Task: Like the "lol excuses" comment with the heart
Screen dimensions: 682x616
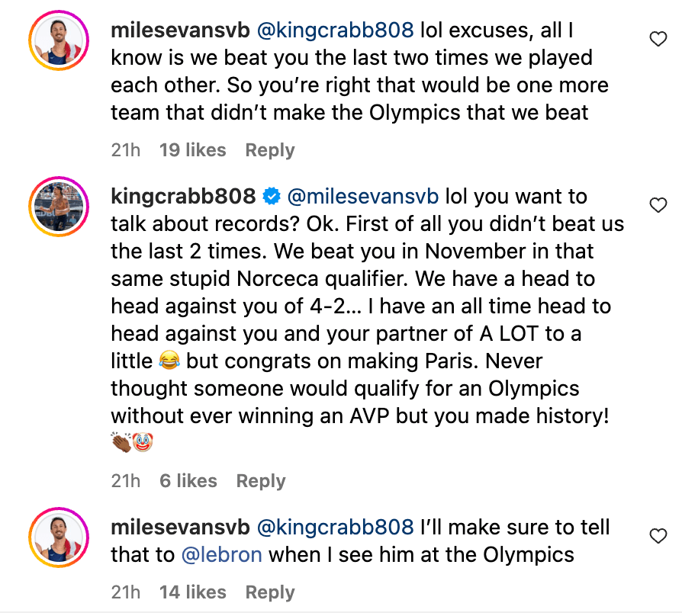Action: [658, 40]
